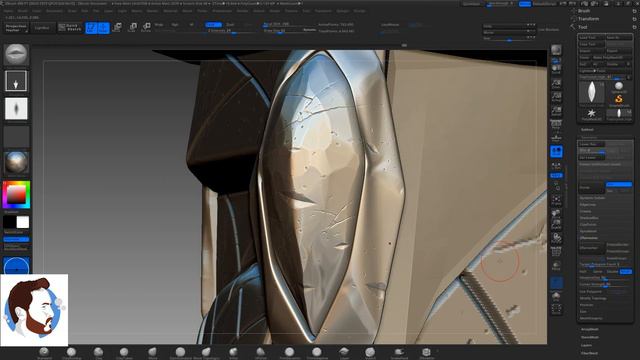Toggle Draw mode button
The width and height of the screenshot is (640, 360).
(x=104, y=28)
